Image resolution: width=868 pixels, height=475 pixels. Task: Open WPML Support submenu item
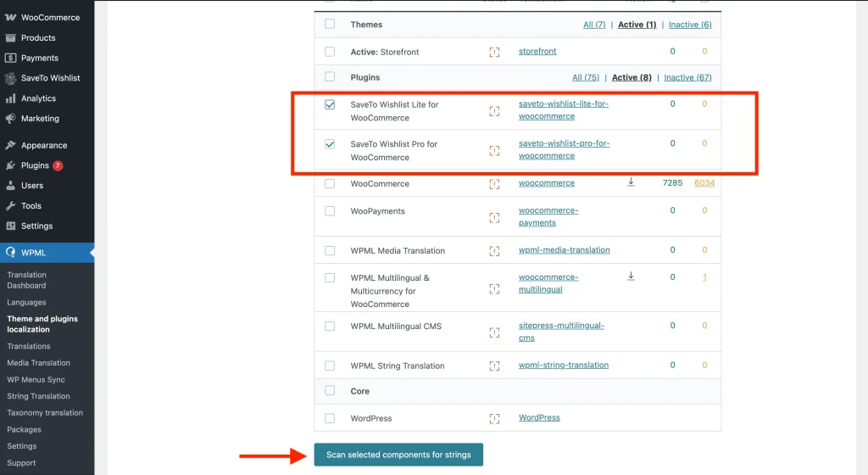(x=21, y=463)
